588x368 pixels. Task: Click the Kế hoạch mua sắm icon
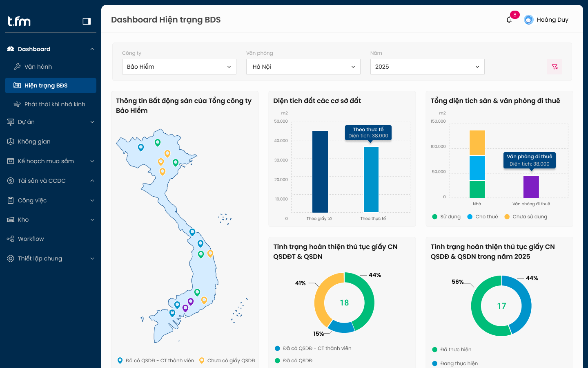[x=11, y=161]
